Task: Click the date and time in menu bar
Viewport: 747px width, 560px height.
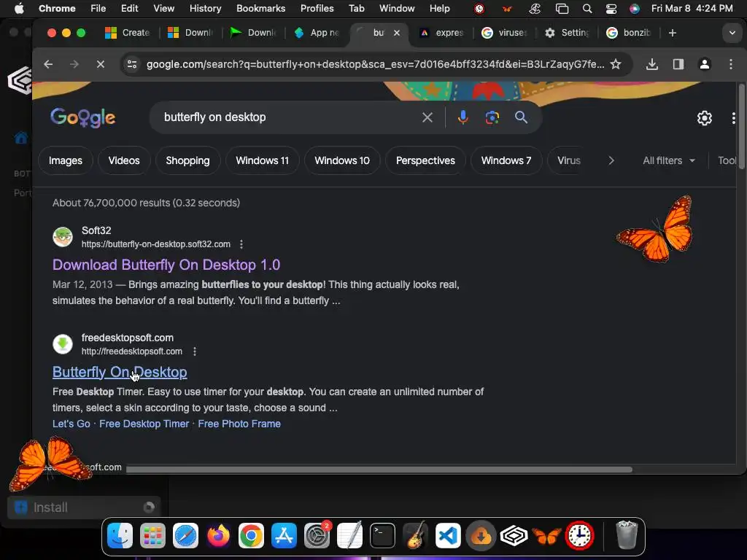Action: pyautogui.click(x=692, y=9)
